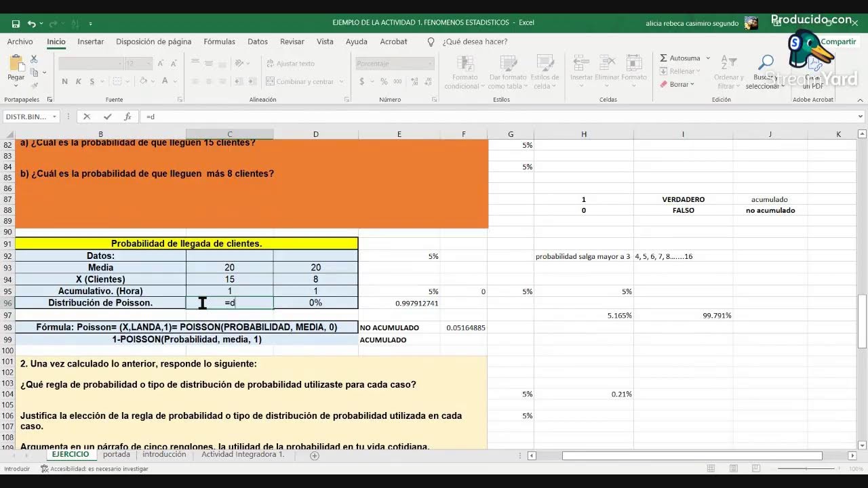868x488 pixels.
Task: Open the Disposición de página tab
Action: tap(153, 41)
